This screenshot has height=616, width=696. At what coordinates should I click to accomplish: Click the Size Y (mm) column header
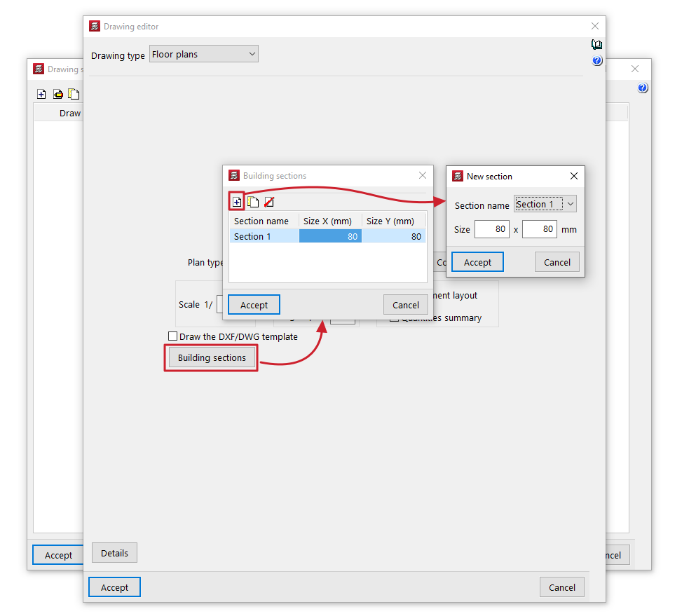(x=394, y=221)
